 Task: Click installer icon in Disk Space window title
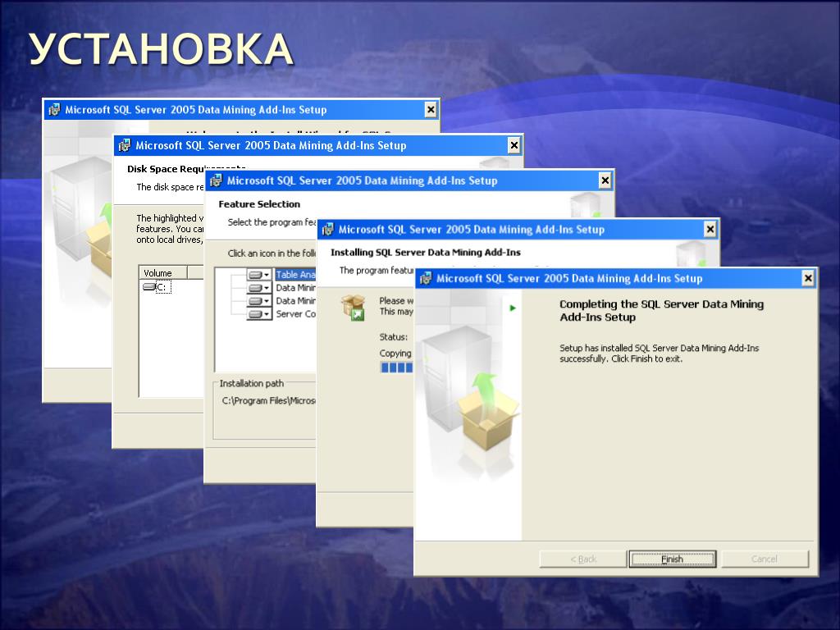(x=125, y=145)
